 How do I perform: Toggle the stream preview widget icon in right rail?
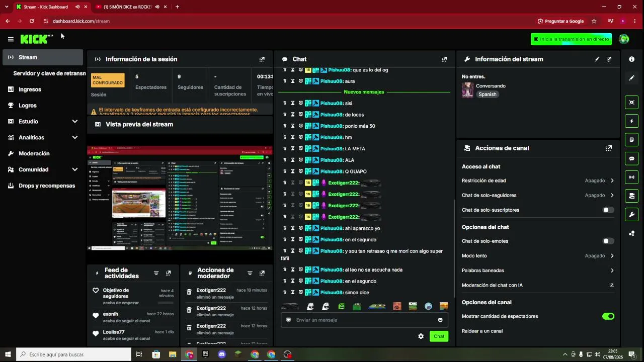632,102
